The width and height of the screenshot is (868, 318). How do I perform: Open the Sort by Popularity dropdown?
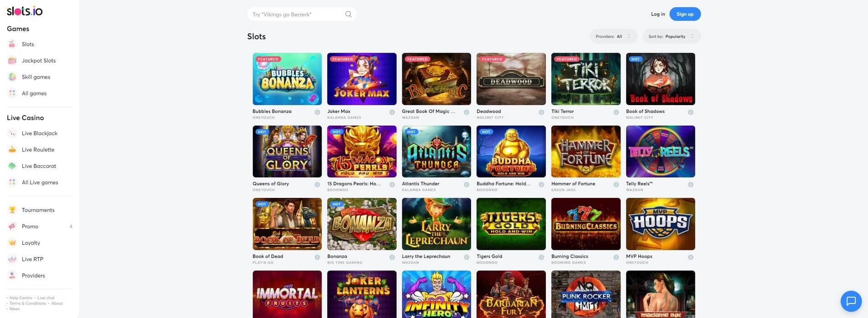(671, 36)
